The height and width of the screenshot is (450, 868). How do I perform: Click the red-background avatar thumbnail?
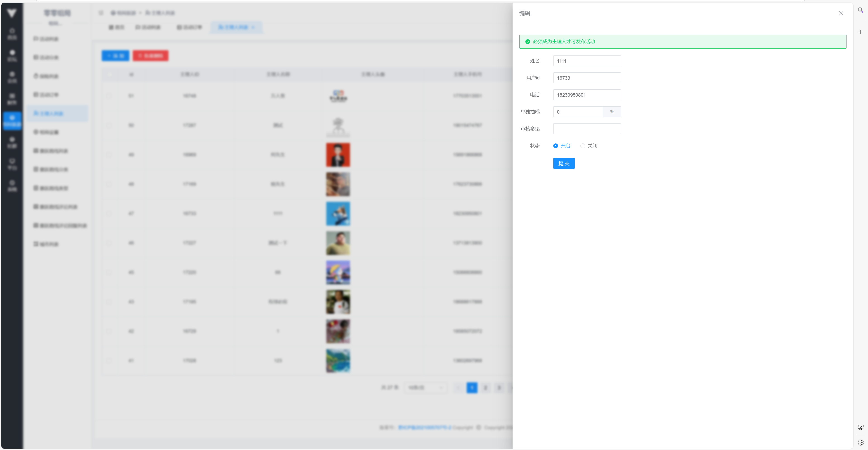[x=338, y=155]
